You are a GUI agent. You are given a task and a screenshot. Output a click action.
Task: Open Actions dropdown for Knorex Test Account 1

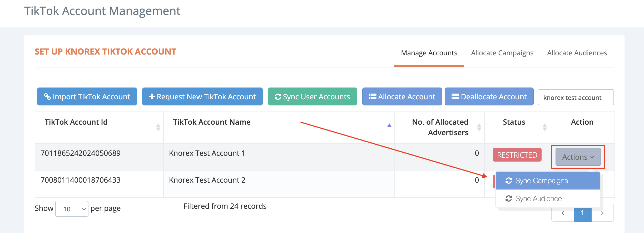click(578, 157)
